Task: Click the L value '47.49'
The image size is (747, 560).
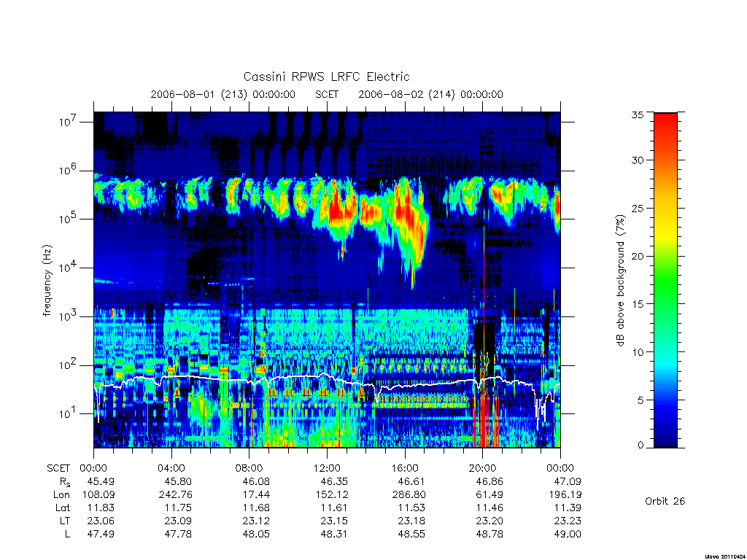Action: 101,534
